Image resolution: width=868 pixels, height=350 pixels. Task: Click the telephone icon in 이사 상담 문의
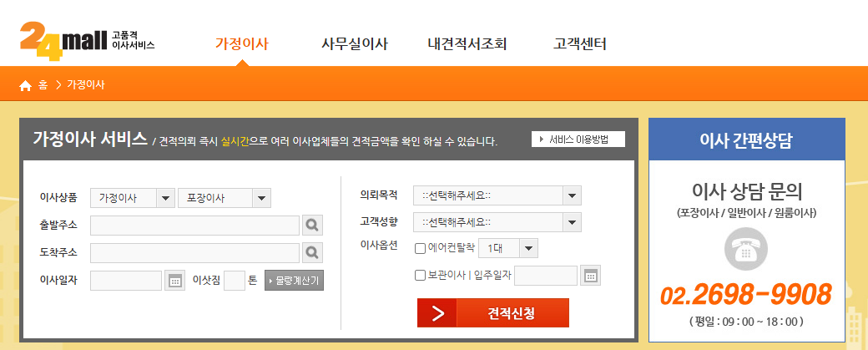tap(746, 249)
